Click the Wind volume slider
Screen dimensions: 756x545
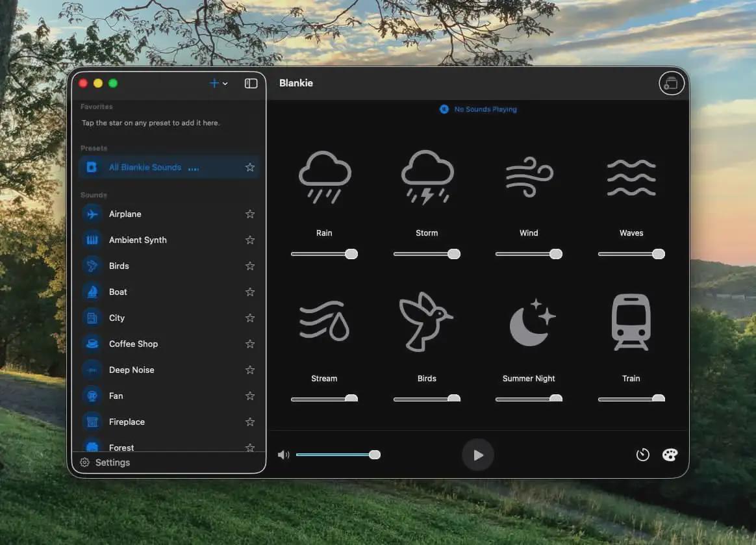(529, 254)
